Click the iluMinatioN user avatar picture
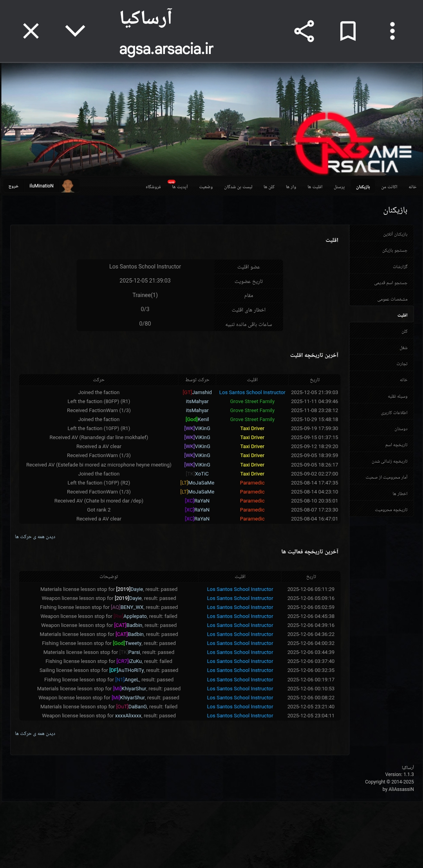 click(68, 186)
